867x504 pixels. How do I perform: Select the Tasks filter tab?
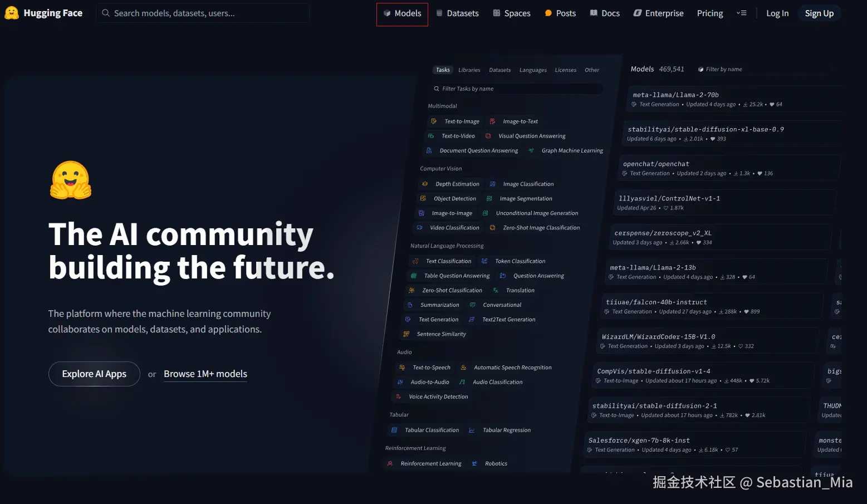[443, 70]
